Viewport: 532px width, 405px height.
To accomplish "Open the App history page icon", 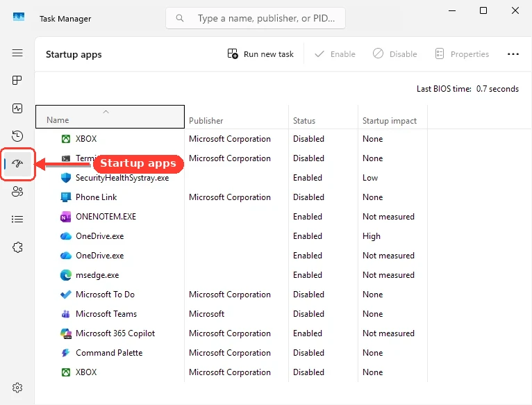I will [x=17, y=135].
